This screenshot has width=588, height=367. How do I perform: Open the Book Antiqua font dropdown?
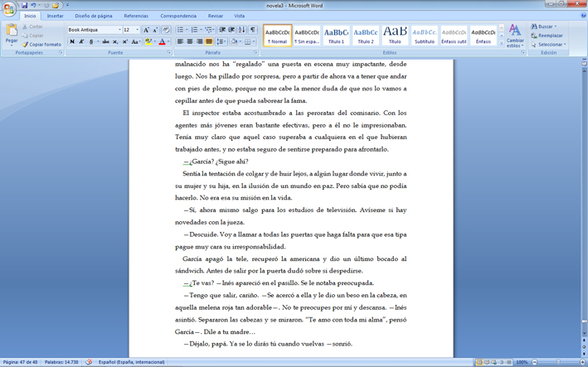click(119, 30)
